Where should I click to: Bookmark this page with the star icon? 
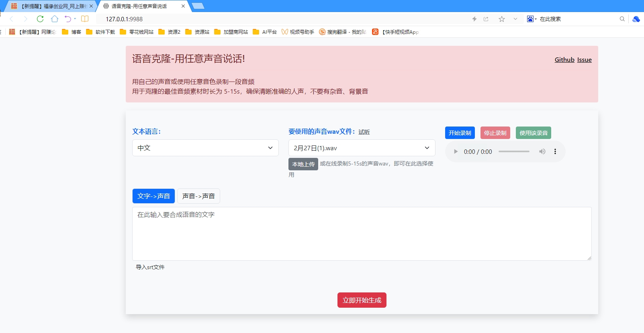point(502,19)
